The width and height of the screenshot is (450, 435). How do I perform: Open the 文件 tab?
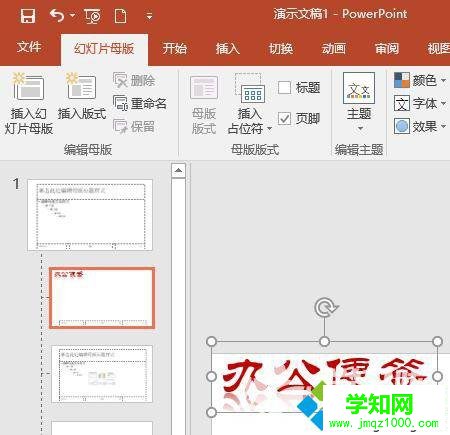click(29, 47)
